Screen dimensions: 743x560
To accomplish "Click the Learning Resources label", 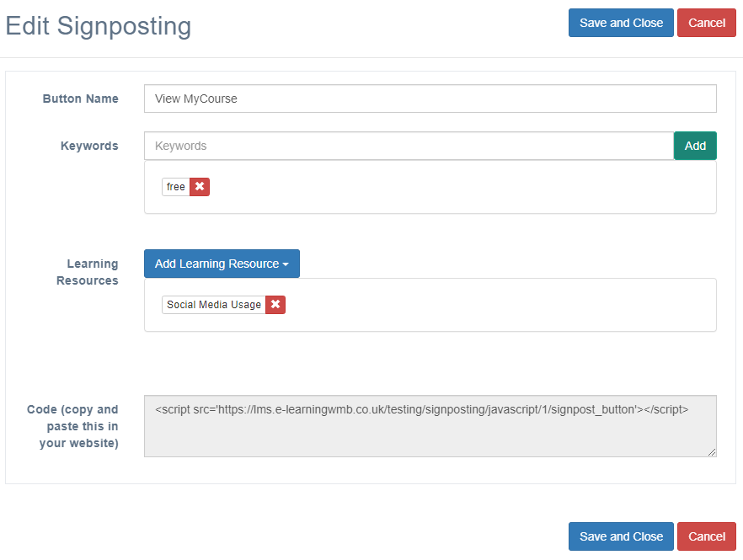I will [x=88, y=272].
